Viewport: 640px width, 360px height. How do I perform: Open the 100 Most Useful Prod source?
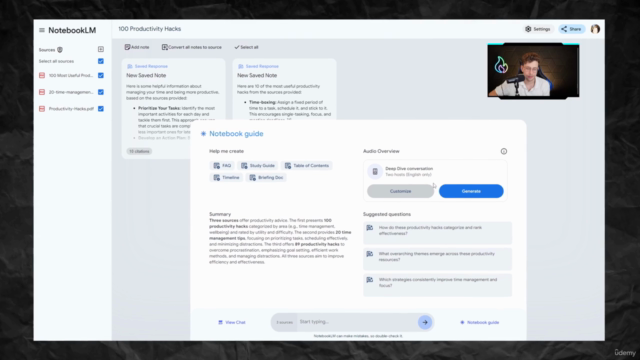click(x=71, y=76)
